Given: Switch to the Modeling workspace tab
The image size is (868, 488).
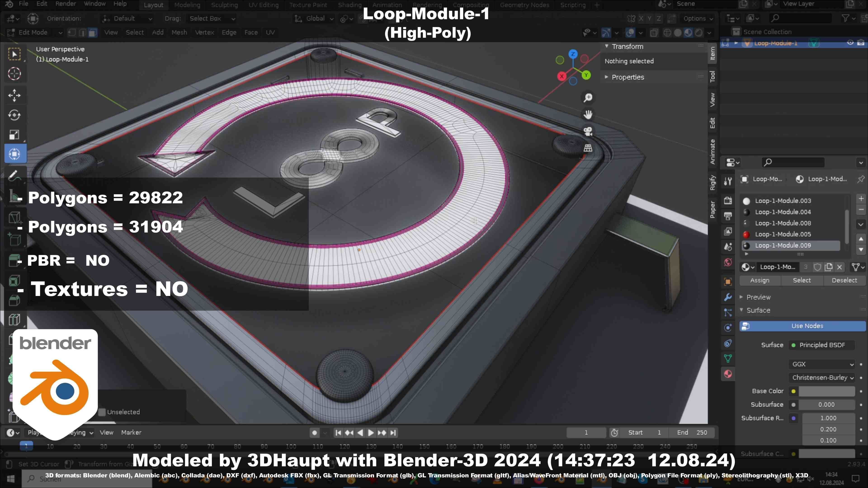Looking at the screenshot, I should click(187, 5).
